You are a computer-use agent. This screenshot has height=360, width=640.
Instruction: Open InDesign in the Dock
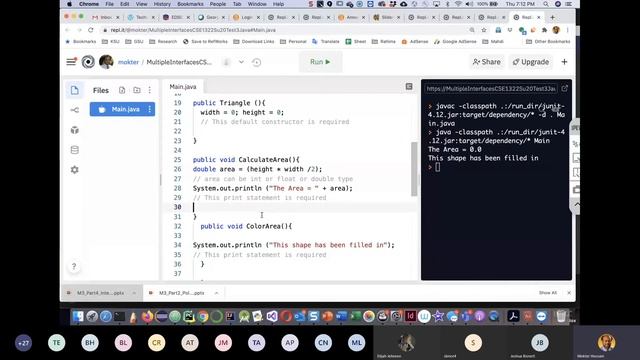tap(410, 316)
